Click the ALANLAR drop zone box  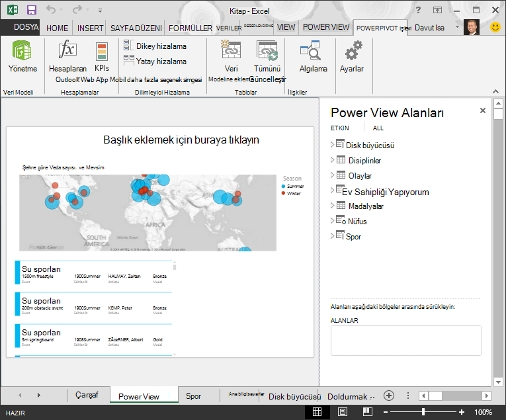pyautogui.click(x=405, y=341)
